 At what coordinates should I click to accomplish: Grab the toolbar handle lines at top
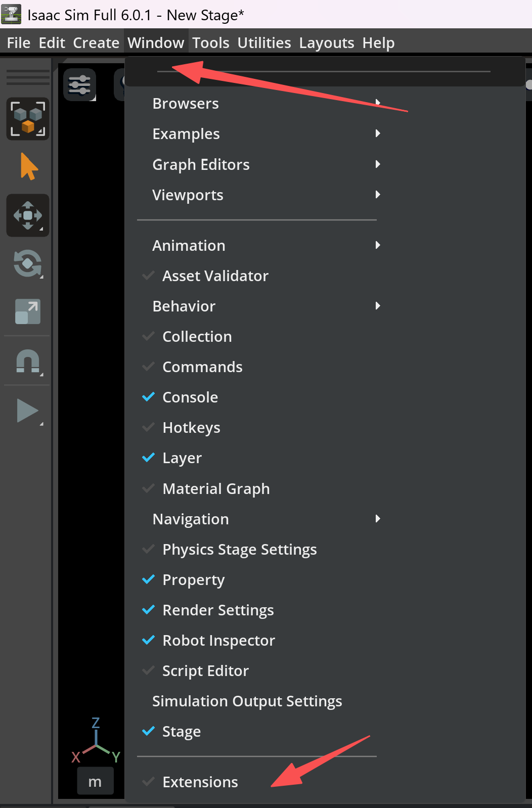[28, 77]
